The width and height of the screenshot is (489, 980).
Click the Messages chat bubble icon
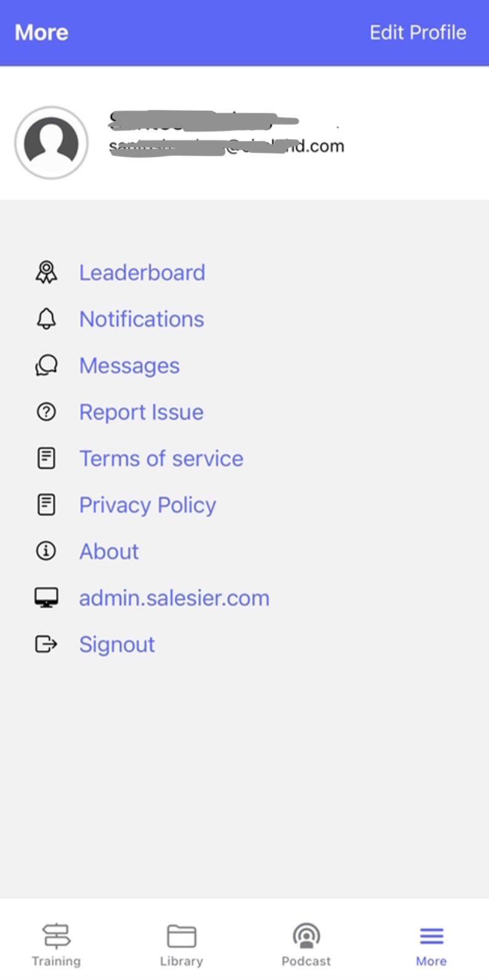click(x=46, y=366)
